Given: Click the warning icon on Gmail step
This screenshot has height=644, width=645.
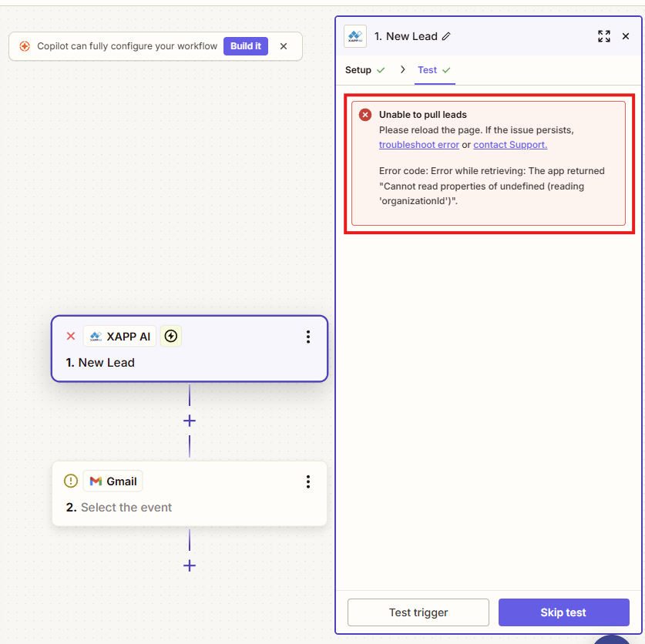Looking at the screenshot, I should [71, 481].
